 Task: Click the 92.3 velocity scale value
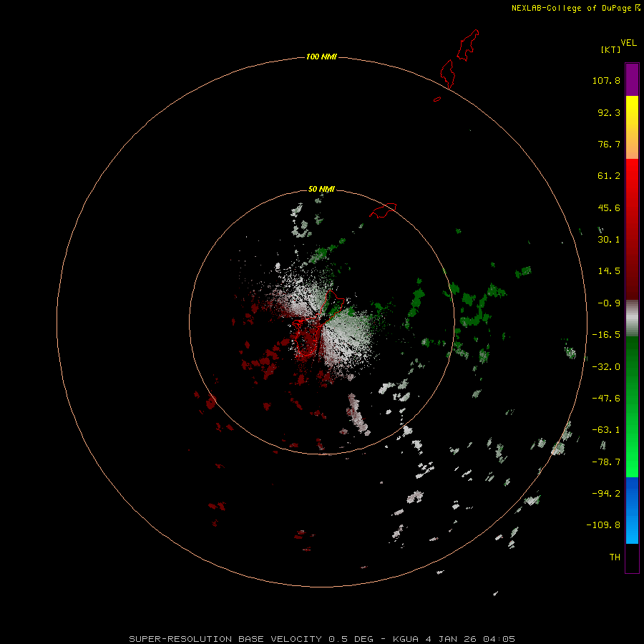pos(609,112)
